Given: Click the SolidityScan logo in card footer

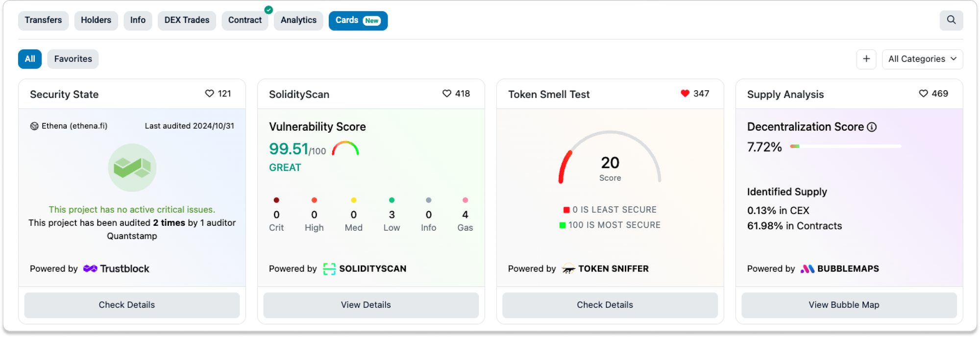Looking at the screenshot, I should point(365,268).
